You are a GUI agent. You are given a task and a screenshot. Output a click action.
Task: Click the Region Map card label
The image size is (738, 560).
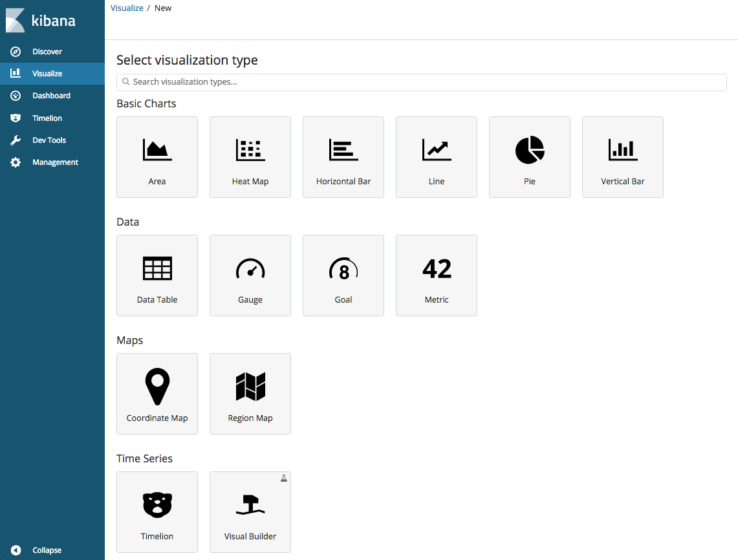point(250,418)
